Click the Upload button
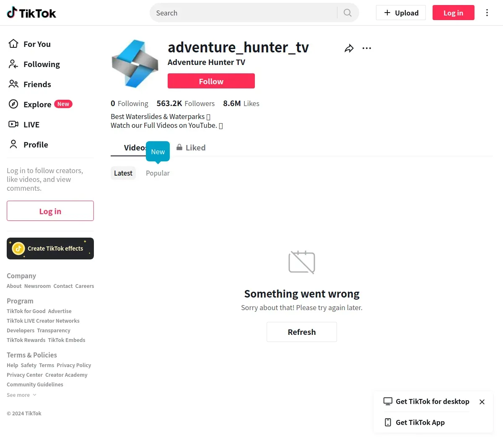The height and width of the screenshot is (448, 503). tap(401, 13)
